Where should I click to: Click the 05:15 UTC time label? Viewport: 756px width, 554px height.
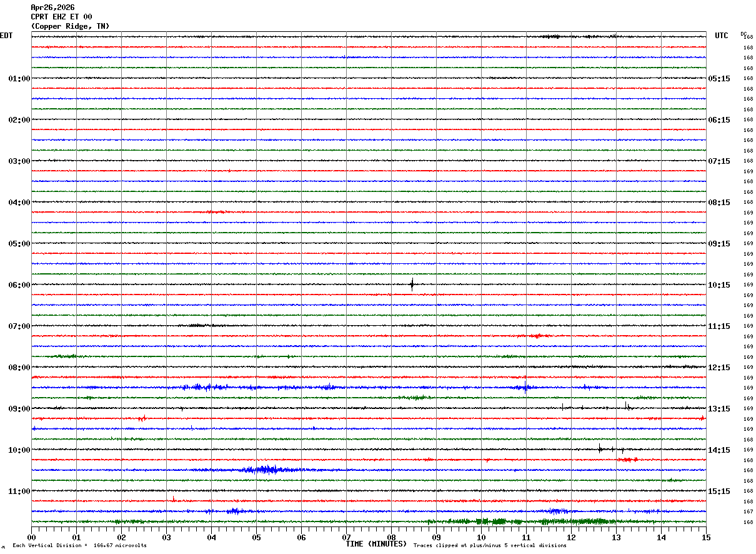tap(719, 79)
